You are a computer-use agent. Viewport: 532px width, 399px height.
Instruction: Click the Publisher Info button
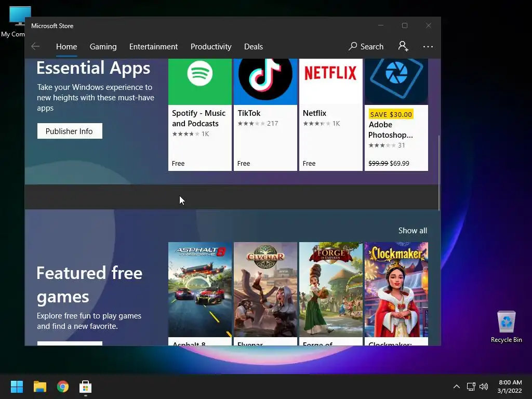70,131
